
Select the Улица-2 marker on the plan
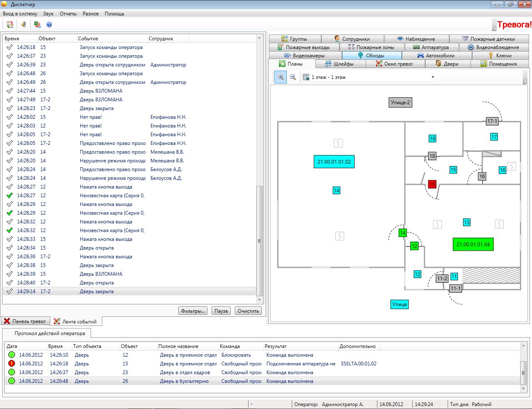(x=401, y=103)
